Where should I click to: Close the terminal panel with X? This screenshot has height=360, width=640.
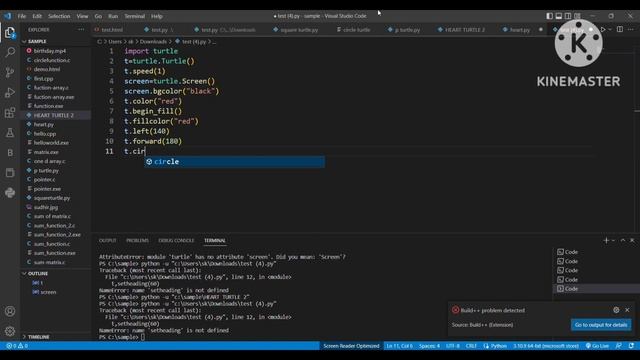(632, 240)
